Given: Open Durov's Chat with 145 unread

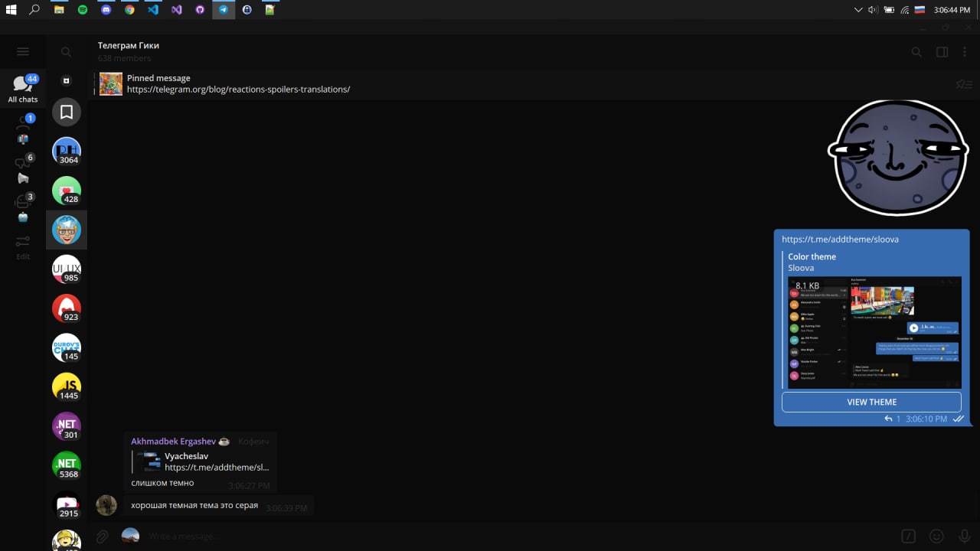Looking at the screenshot, I should [67, 348].
